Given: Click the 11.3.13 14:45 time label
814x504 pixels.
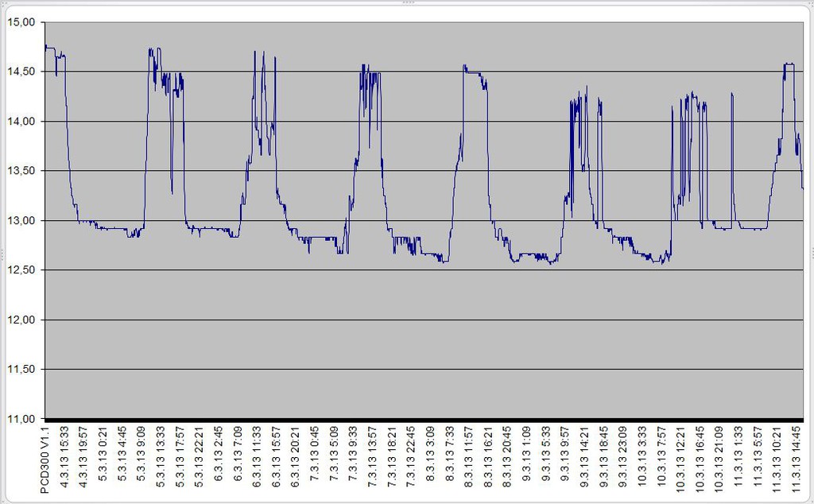Looking at the screenshot, I should click(795, 460).
